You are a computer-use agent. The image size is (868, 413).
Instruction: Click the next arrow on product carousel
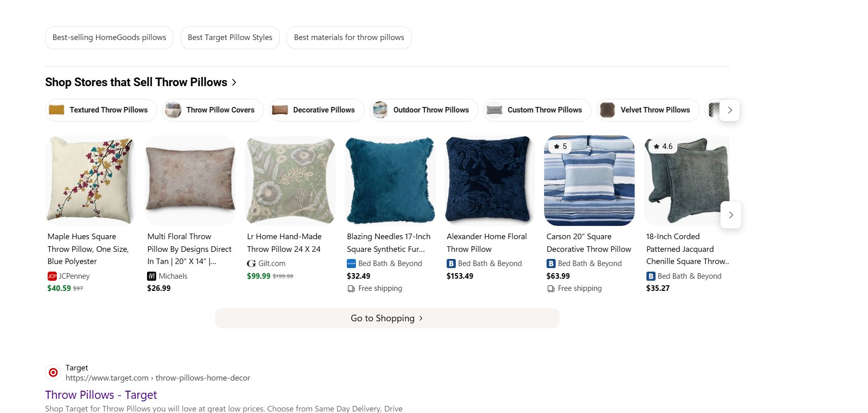point(731,215)
